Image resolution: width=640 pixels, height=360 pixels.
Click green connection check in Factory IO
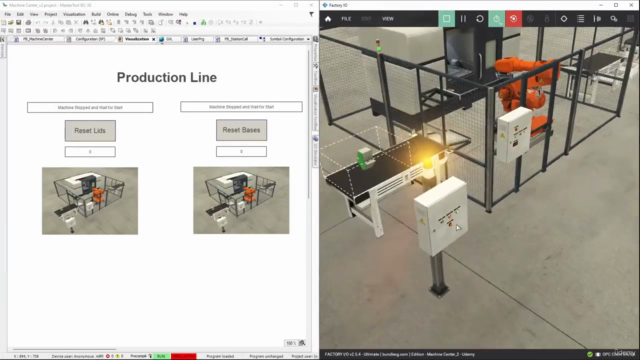(x=590, y=354)
